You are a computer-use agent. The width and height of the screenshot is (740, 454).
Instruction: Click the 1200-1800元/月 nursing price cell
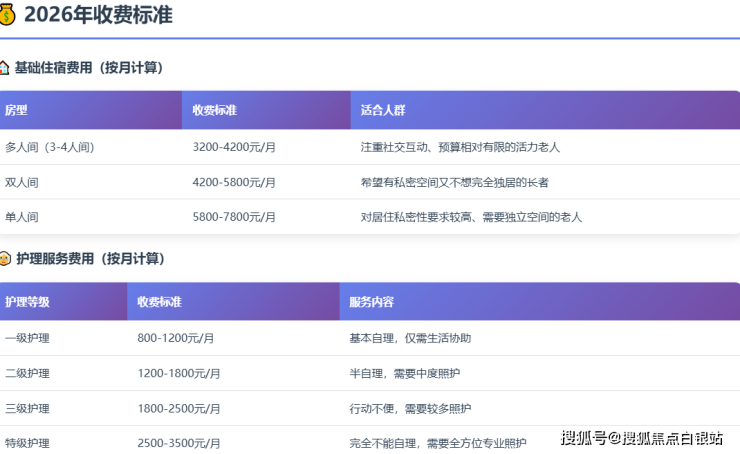(x=179, y=373)
